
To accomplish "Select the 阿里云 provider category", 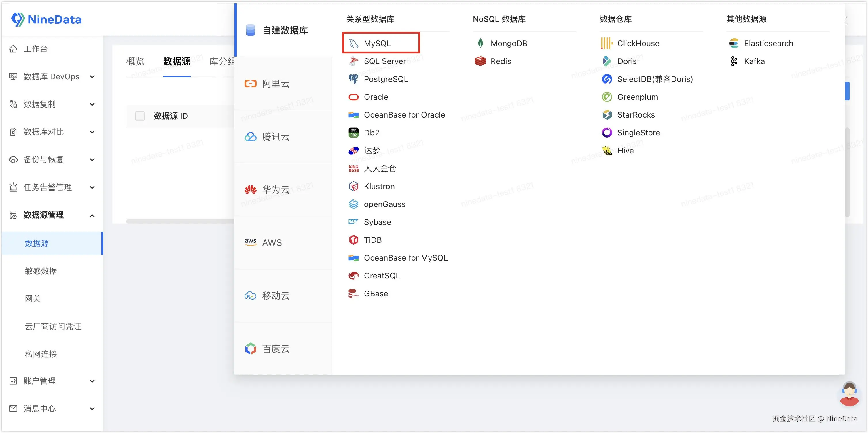I will (x=276, y=83).
